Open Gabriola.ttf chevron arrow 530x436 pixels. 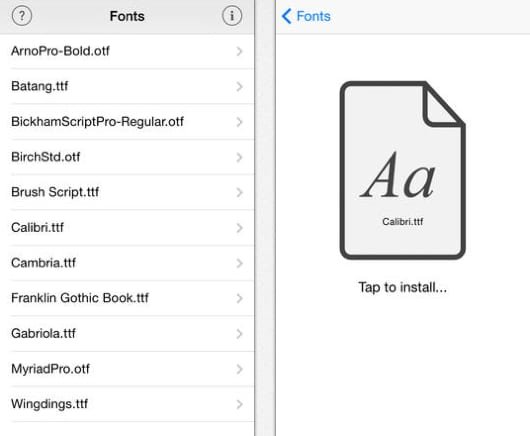coord(239,334)
